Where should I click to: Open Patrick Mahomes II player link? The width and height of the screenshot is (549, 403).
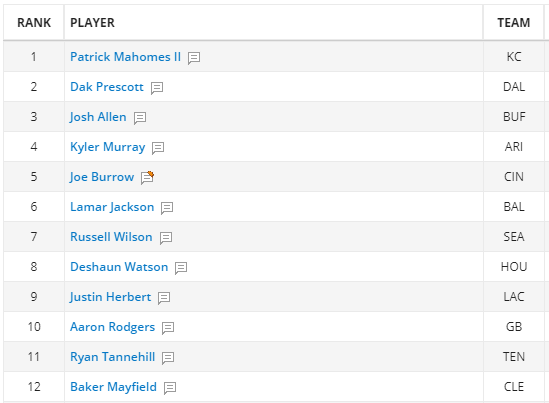click(x=125, y=57)
